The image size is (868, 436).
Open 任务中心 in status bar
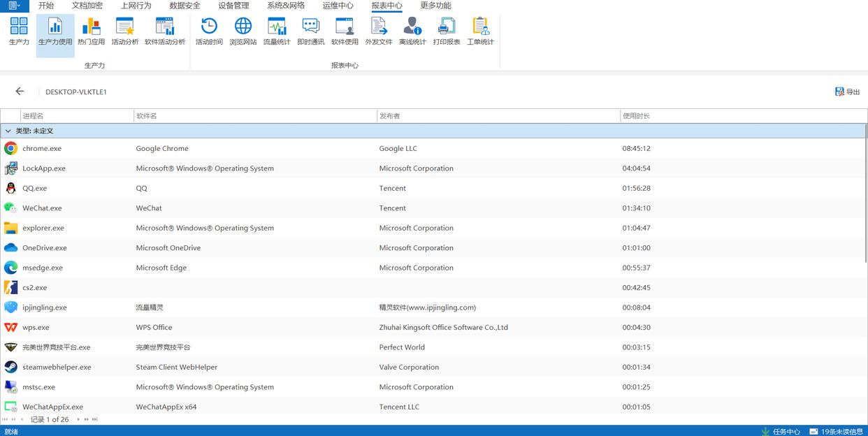pyautogui.click(x=781, y=431)
